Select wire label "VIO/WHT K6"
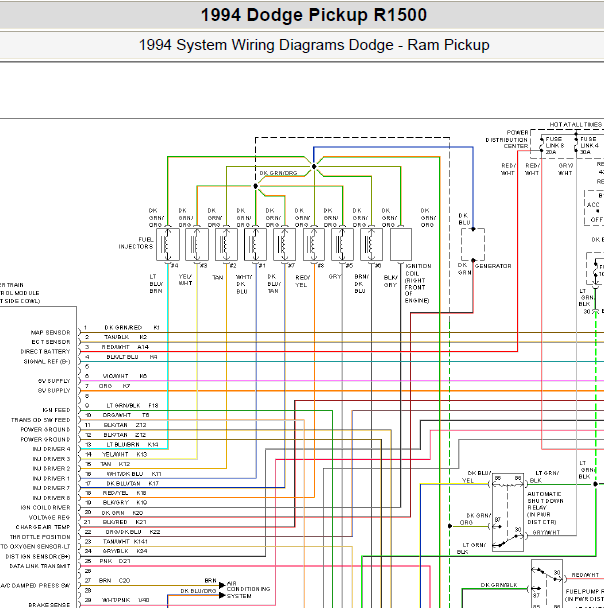 [x=125, y=376]
